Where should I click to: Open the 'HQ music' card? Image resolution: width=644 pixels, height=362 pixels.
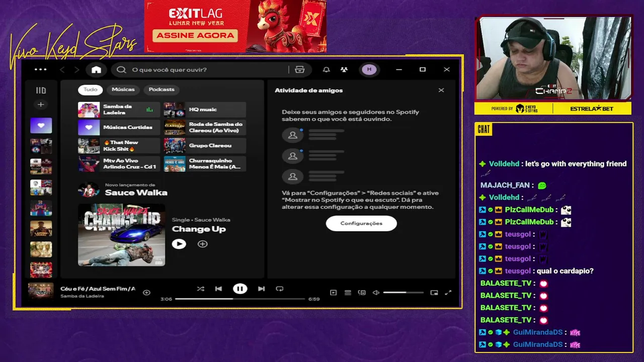coord(205,110)
